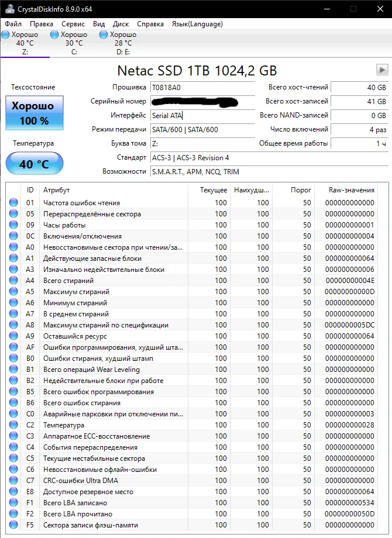Click the Буква тома field Z:
Image resolution: width=392 pixels, height=538 pixels.
202,144
